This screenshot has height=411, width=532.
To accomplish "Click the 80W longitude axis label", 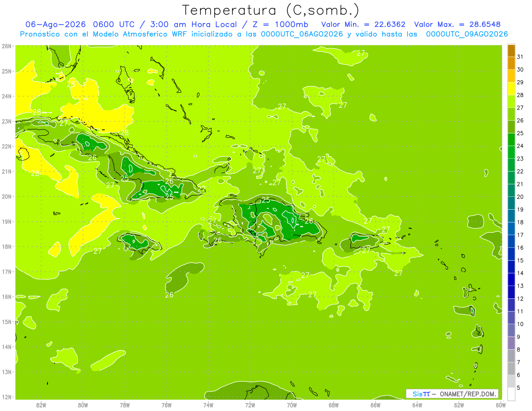I will pyautogui.click(x=82, y=405).
